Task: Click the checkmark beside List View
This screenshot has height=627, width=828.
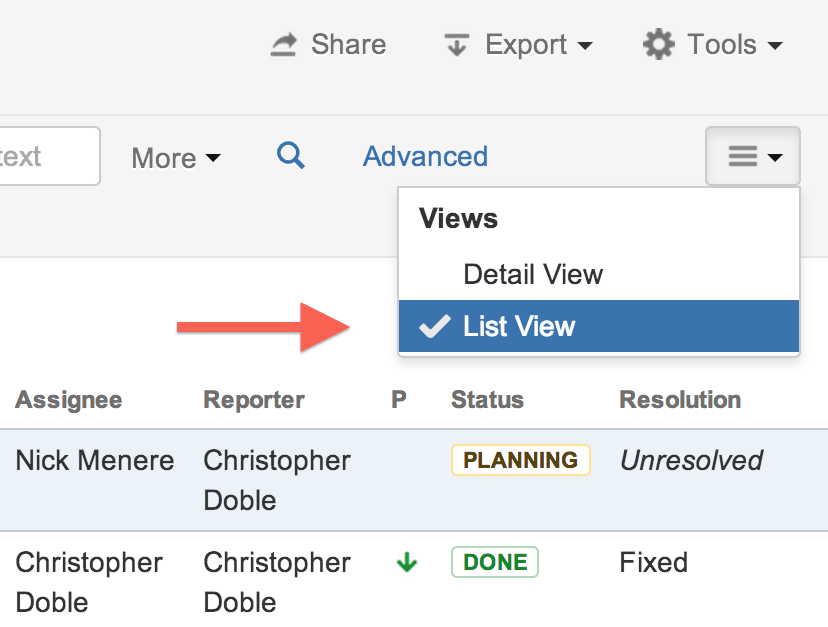Action: click(434, 327)
